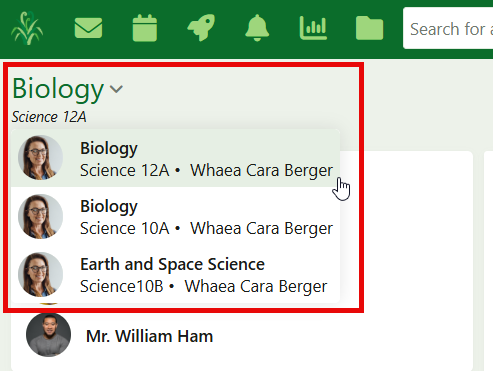Click the Search for input field
Screen dimensions: 493x371
(448, 28)
